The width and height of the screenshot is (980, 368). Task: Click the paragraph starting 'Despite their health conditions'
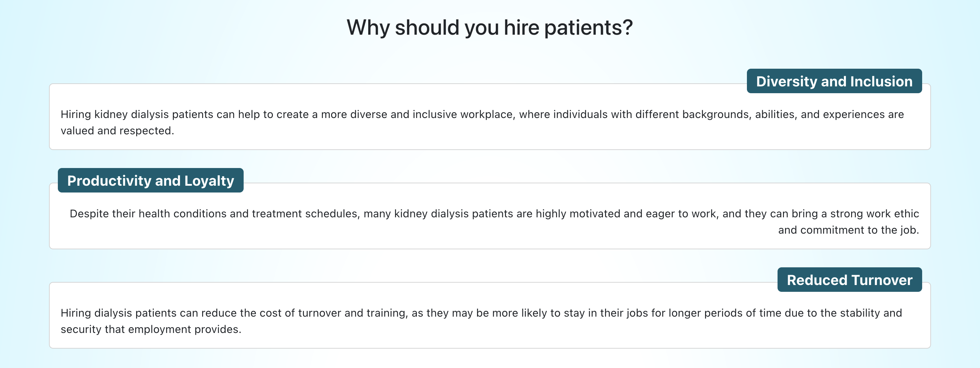tap(494, 222)
